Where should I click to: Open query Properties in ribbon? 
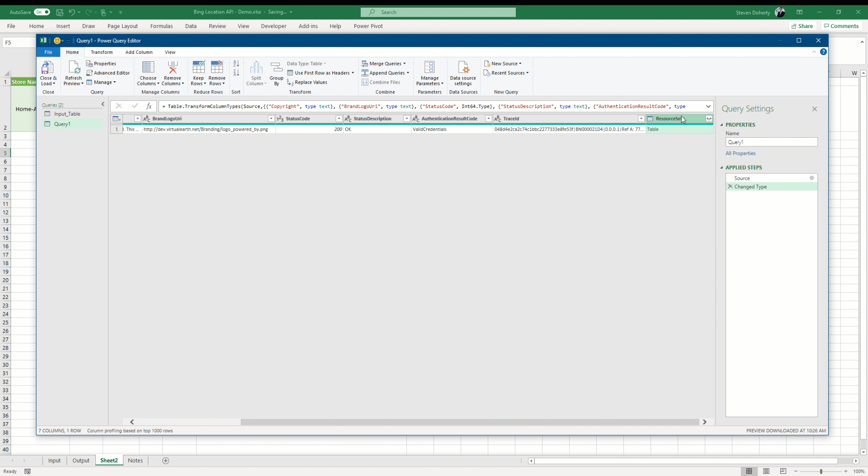pyautogui.click(x=101, y=64)
